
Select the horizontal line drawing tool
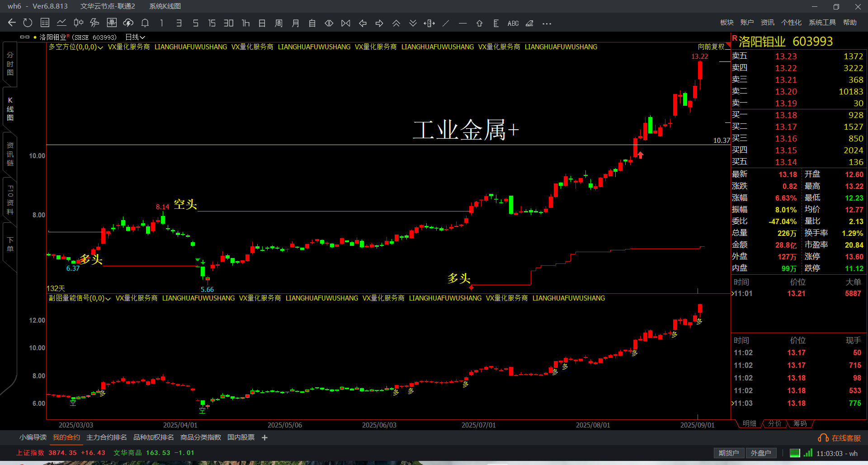tap(462, 23)
